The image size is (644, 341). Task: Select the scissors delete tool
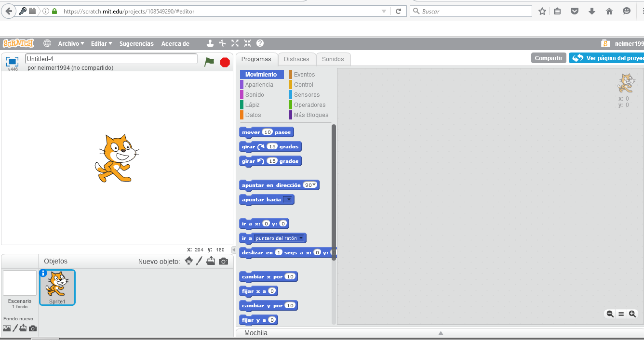pyautogui.click(x=222, y=43)
